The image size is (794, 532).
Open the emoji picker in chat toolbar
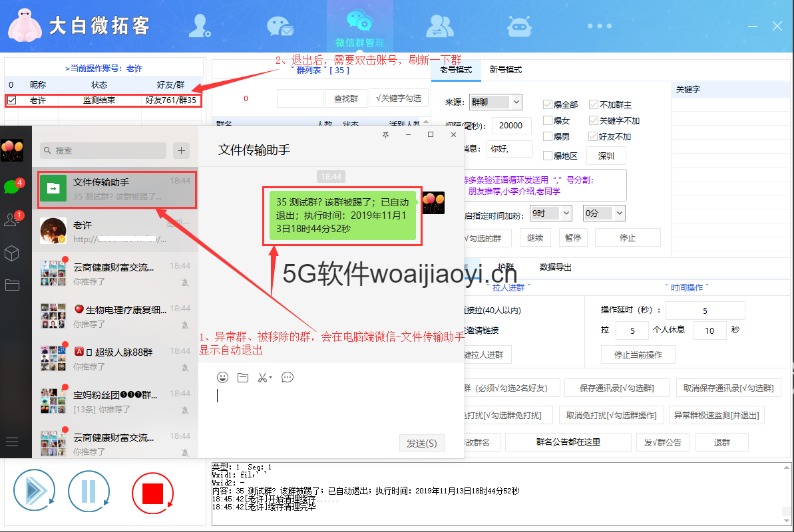[222, 377]
